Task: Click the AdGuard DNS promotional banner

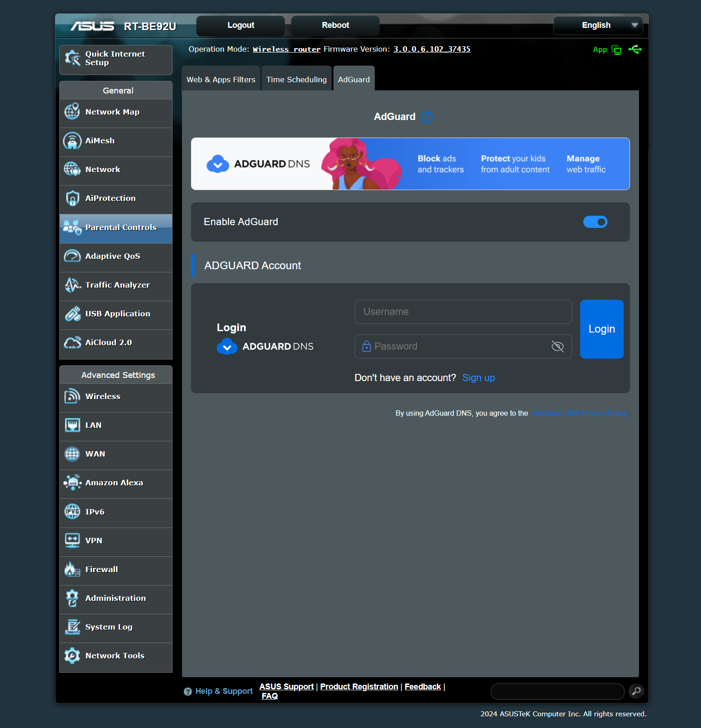Action: 410,164
